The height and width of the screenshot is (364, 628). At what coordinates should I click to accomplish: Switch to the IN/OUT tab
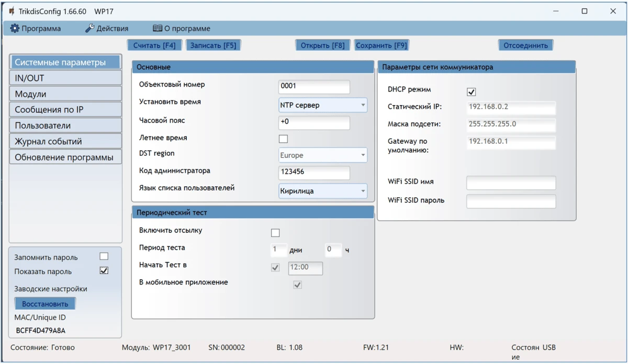click(x=65, y=78)
